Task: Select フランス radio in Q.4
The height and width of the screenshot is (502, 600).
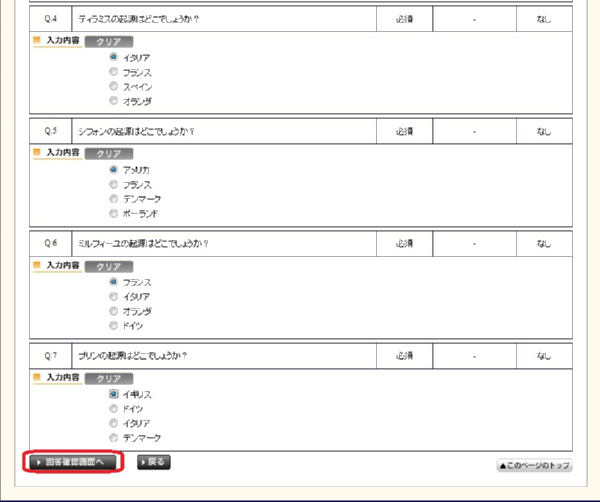Action: point(114,72)
